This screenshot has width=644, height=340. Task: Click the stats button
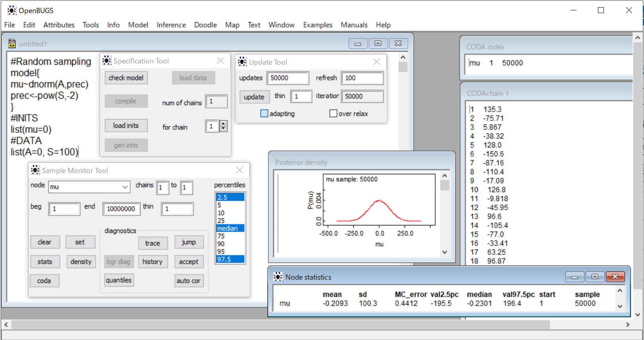point(45,261)
